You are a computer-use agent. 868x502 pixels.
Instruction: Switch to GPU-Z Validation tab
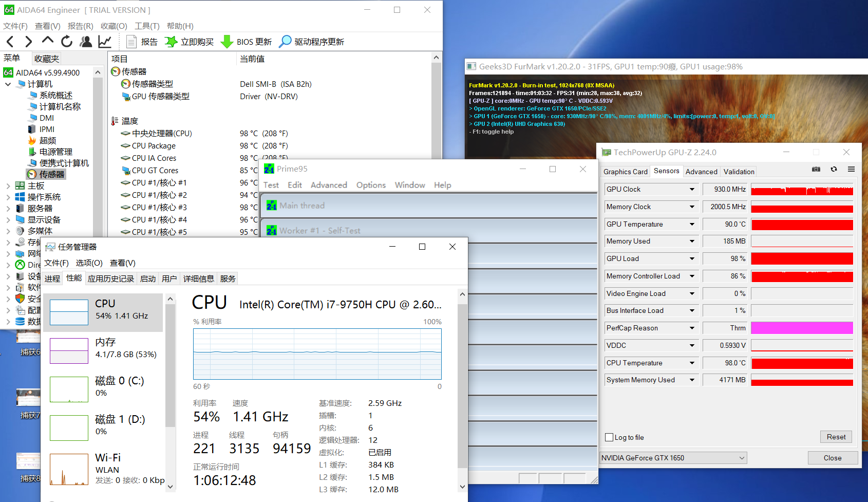739,172
